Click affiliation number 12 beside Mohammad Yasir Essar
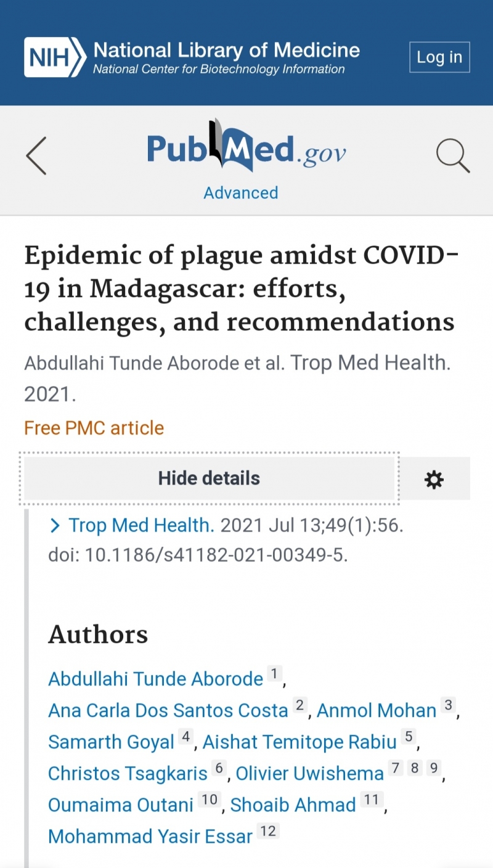The image size is (493, 868). pyautogui.click(x=267, y=831)
